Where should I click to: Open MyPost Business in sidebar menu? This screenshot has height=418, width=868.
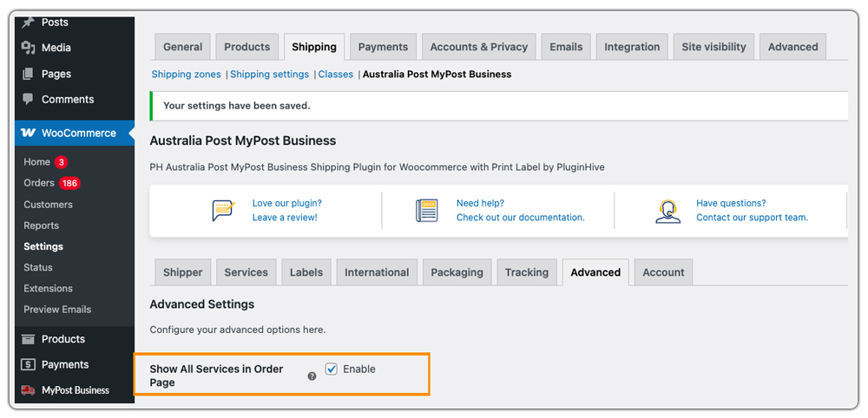click(75, 389)
